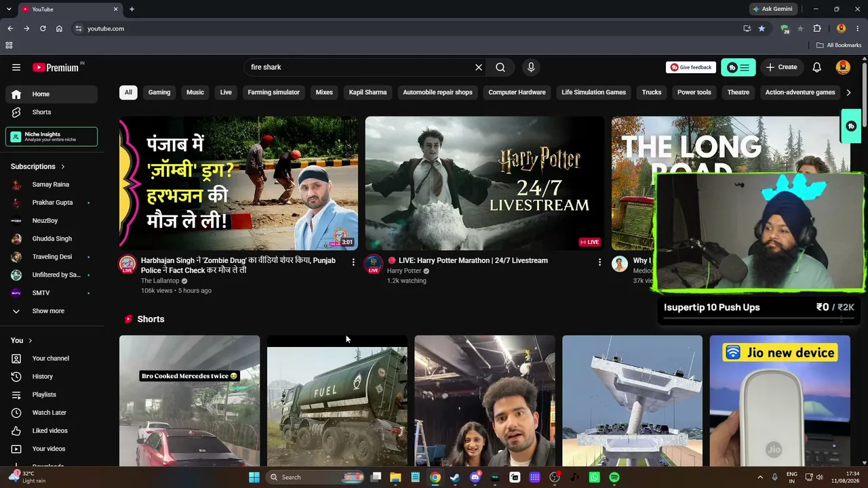Open YouTube notifications bell
The width and height of the screenshot is (868, 488).
point(817,67)
